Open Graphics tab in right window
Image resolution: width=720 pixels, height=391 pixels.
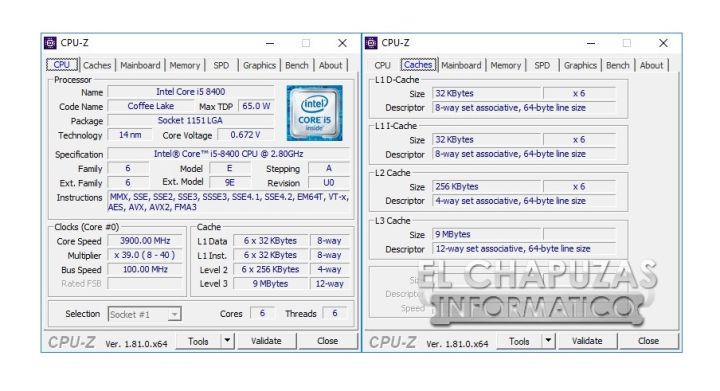coord(580,65)
